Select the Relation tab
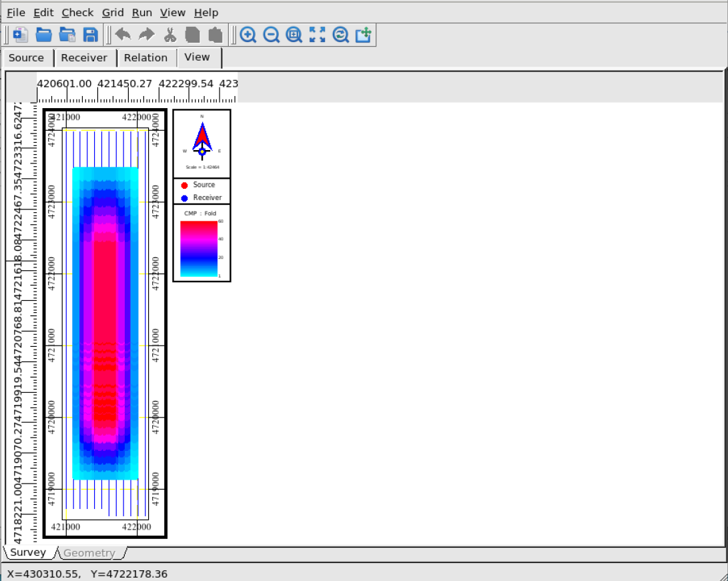The image size is (728, 581). pos(145,58)
